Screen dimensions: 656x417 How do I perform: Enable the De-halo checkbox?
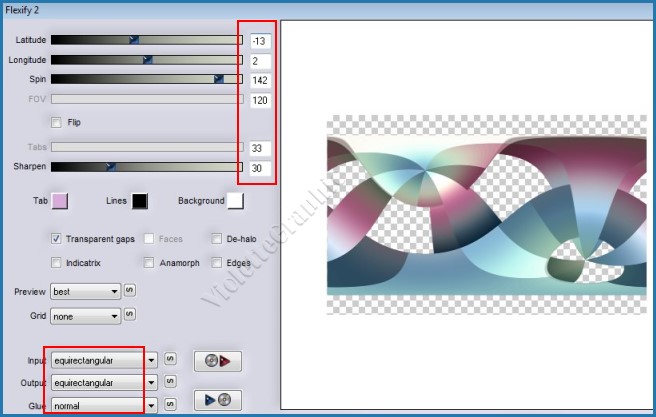(x=217, y=240)
